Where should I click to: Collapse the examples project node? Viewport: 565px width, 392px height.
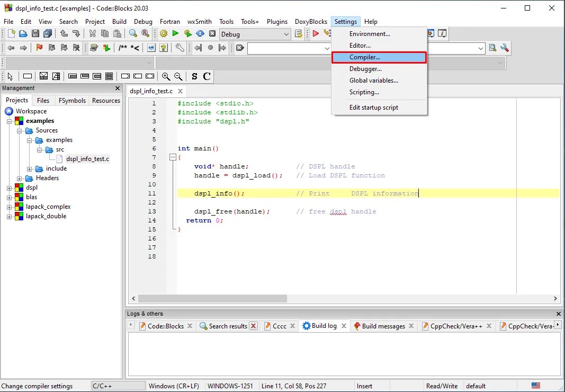click(x=10, y=121)
